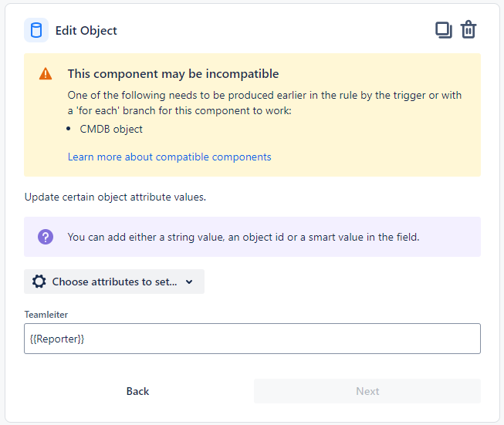The width and height of the screenshot is (504, 425).
Task: Click the blue Edit Object cylinder icon
Action: pos(36,31)
